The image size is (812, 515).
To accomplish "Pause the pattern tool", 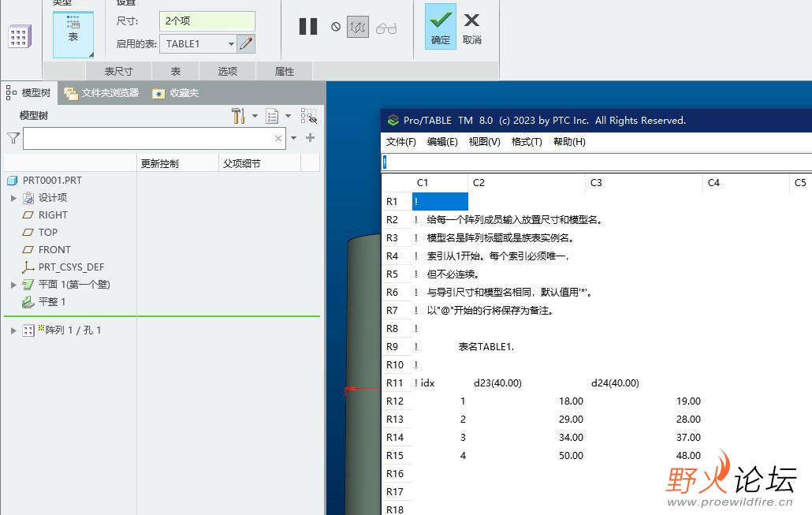I will click(x=308, y=27).
